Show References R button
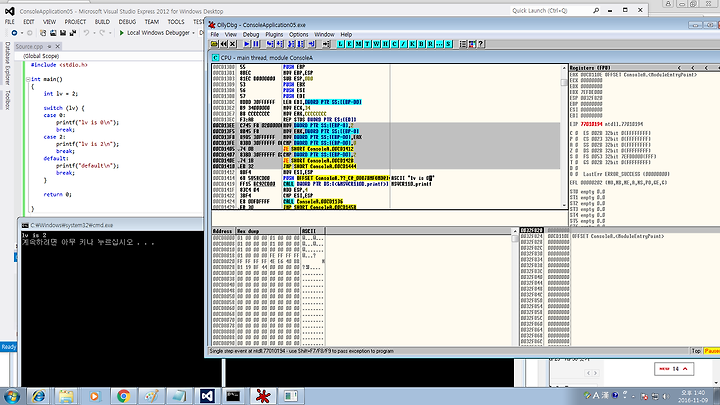 (430, 44)
